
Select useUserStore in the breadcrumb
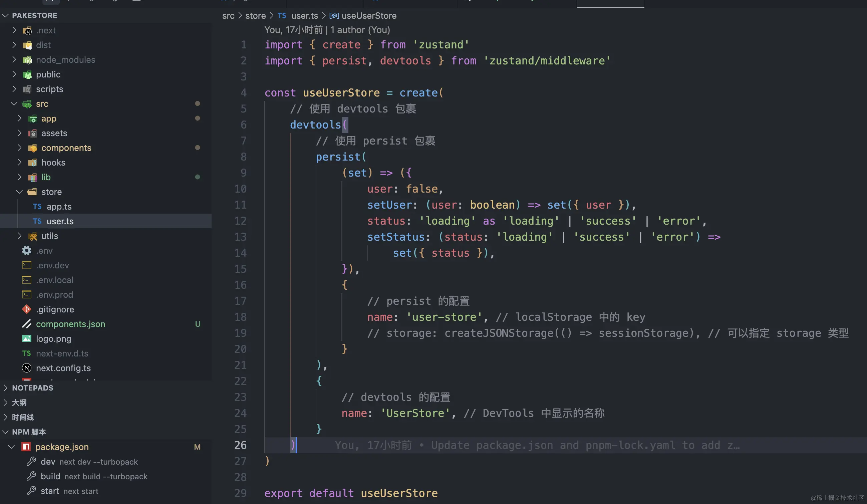tap(368, 16)
